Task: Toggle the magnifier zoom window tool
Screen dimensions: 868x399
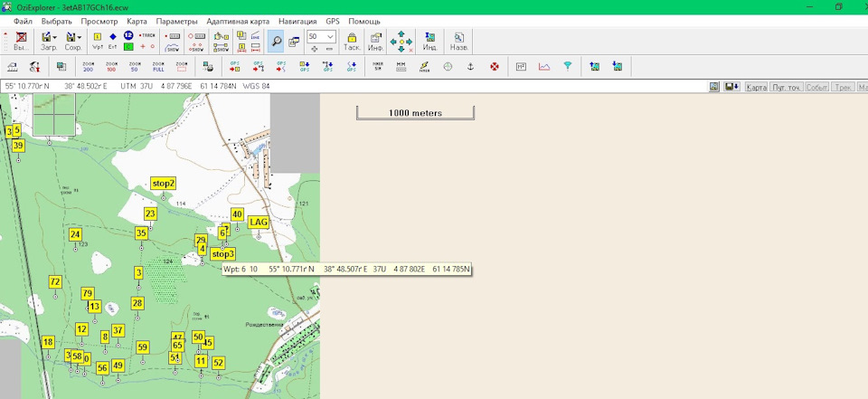Action: pyautogui.click(x=275, y=41)
